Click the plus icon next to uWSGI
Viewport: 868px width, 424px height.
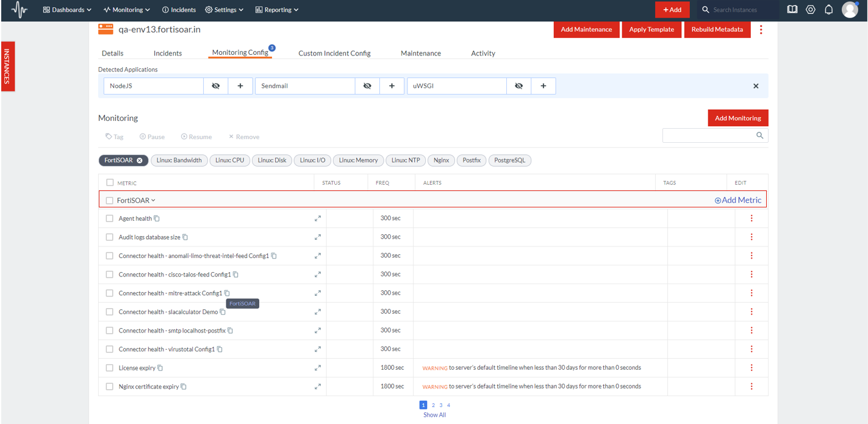point(543,85)
